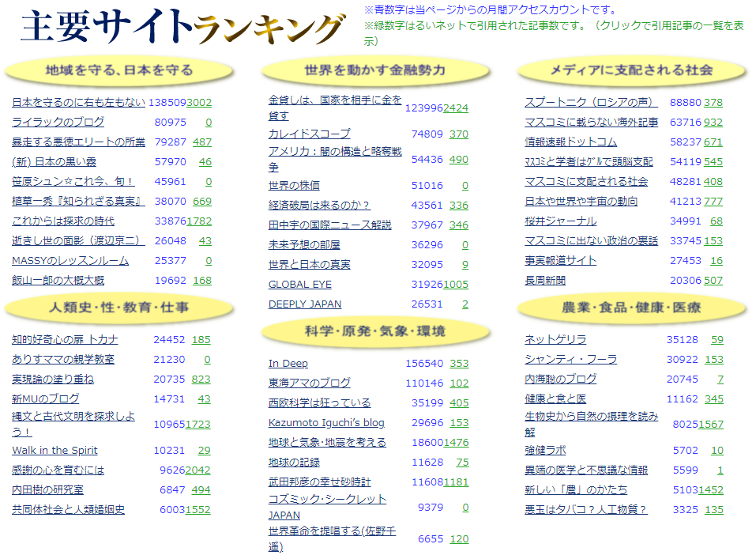Open 共同体社会と人類婚姻史 link
Viewport: 756px width, 559px height.
pyautogui.click(x=68, y=510)
